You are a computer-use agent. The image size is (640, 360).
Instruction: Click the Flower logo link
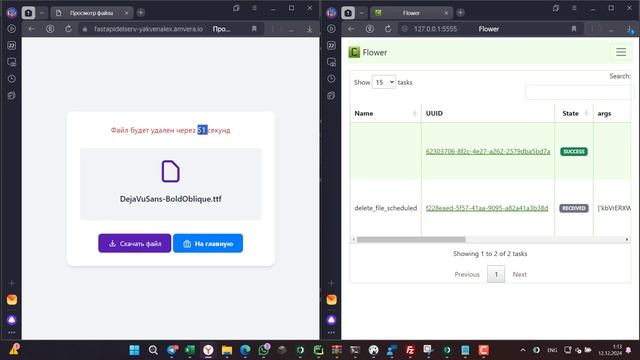click(368, 52)
